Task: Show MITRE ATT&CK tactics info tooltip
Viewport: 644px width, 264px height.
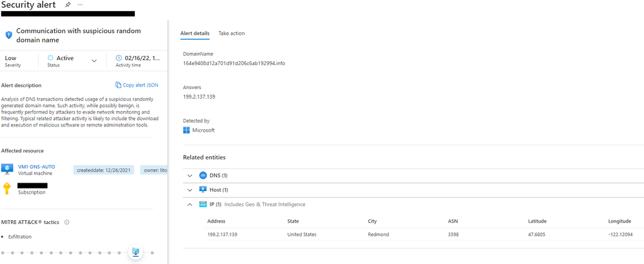Action: click(67, 222)
